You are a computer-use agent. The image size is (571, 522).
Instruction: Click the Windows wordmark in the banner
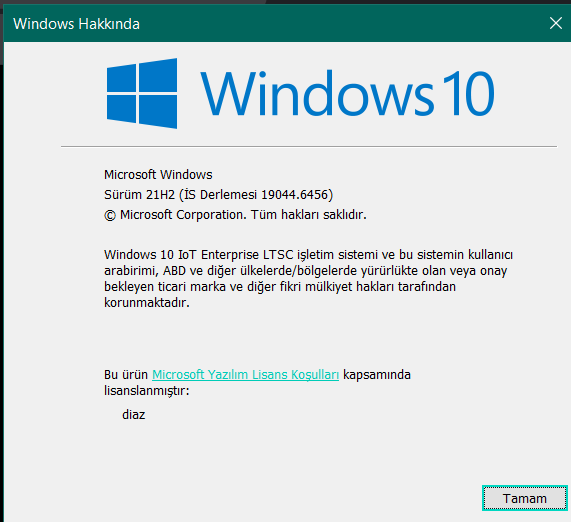pos(317,93)
